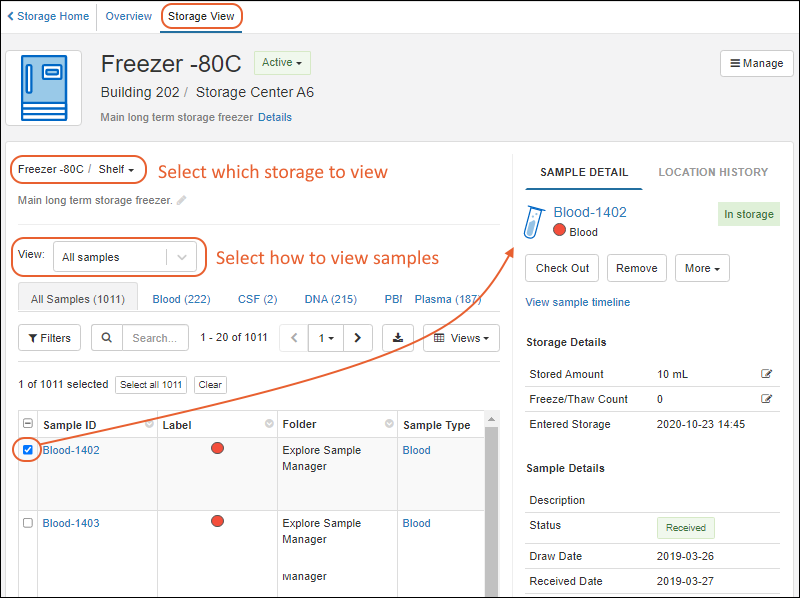The image size is (800, 598).
Task: Open the More actions dropdown
Action: pos(702,268)
